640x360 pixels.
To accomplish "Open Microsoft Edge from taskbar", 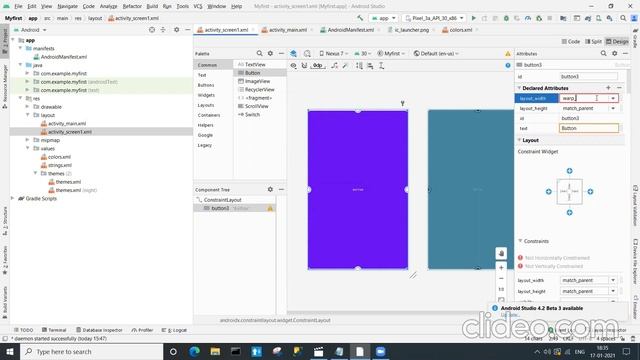I will pyautogui.click(x=194, y=351).
